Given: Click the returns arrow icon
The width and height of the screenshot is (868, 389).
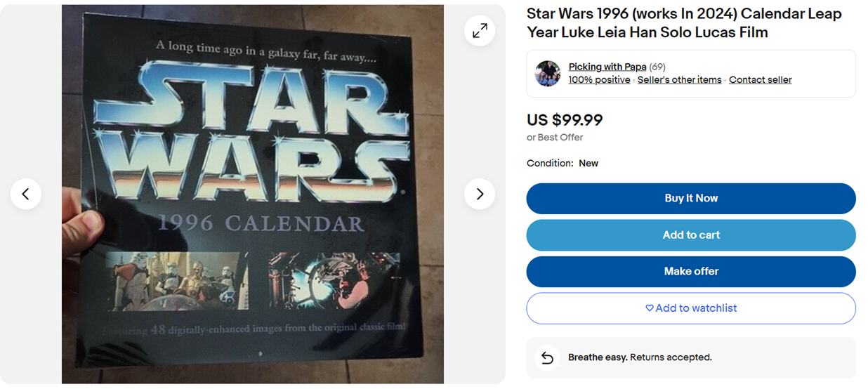Looking at the screenshot, I should tap(547, 357).
